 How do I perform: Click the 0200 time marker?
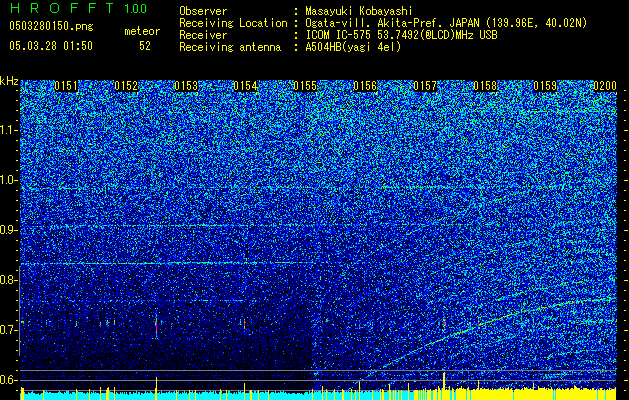tap(605, 86)
